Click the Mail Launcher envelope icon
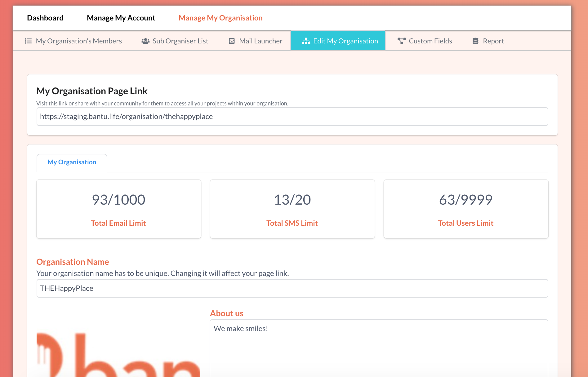 pyautogui.click(x=232, y=41)
